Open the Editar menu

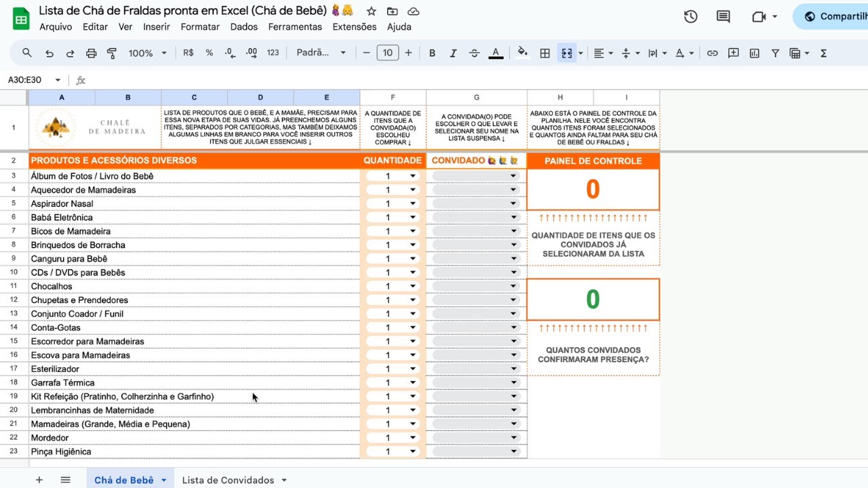click(x=95, y=26)
